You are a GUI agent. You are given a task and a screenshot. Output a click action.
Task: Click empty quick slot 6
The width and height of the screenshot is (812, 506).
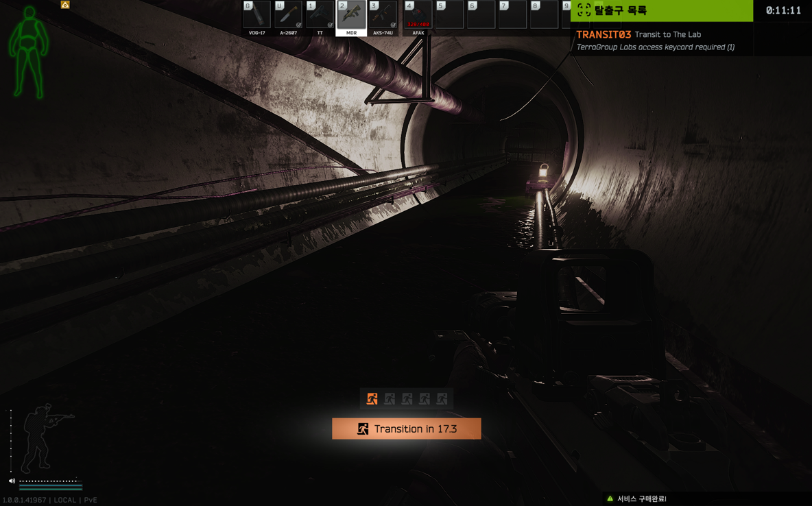481,14
